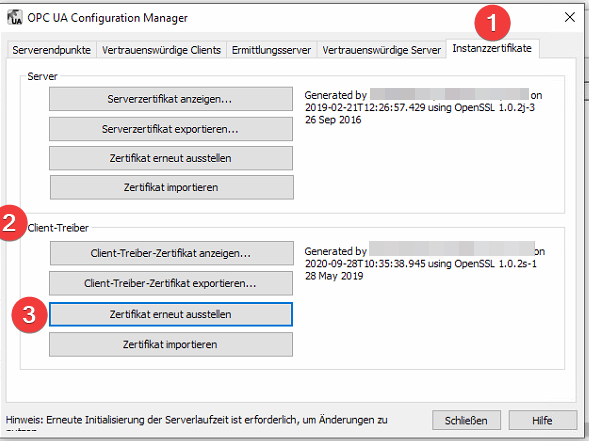Image resolution: width=589 pixels, height=441 pixels.
Task: Click the OPC UA app icon in title bar
Action: (x=15, y=18)
